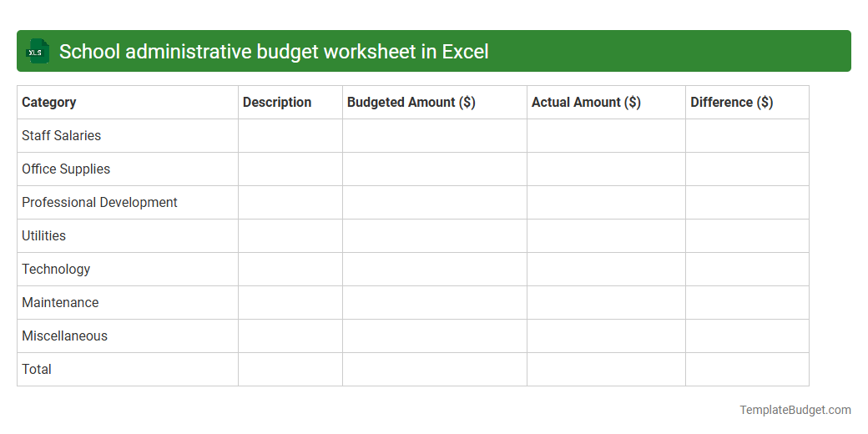Select the Professional Development row label
This screenshot has width=868, height=434.
coord(99,203)
